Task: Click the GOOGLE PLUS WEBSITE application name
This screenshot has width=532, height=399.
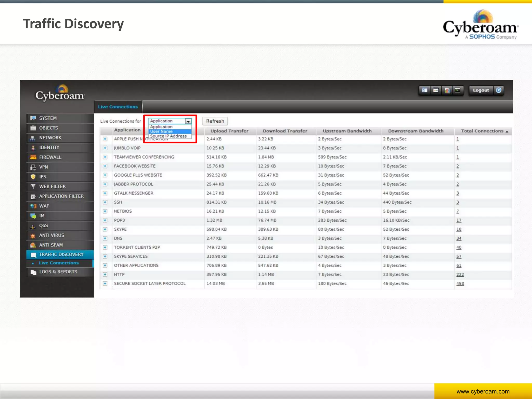Action: (x=138, y=175)
